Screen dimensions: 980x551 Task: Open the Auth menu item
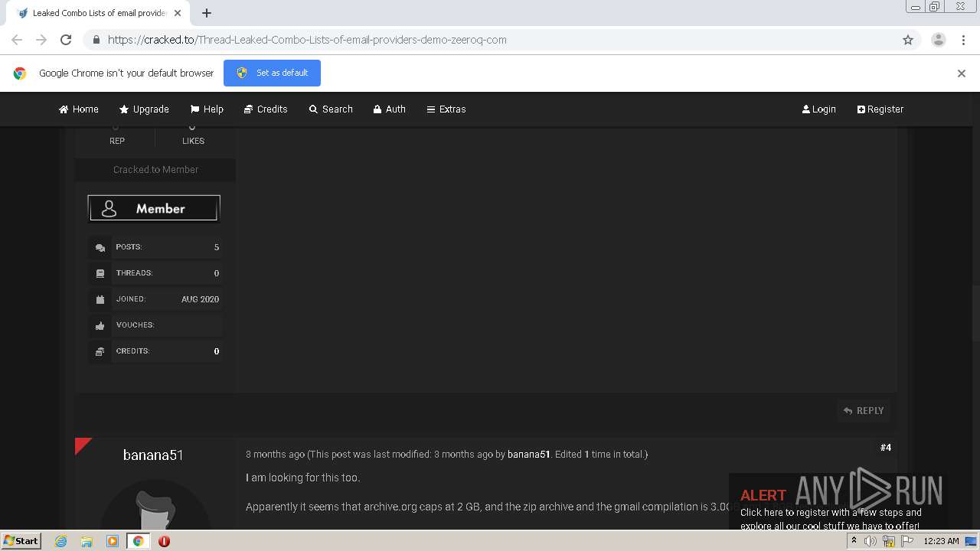pos(389,109)
